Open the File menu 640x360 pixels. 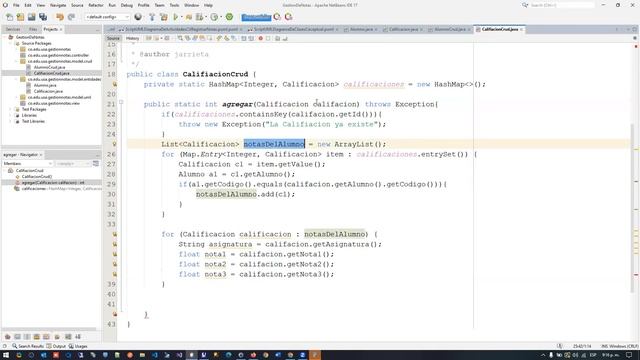[x=16, y=5]
